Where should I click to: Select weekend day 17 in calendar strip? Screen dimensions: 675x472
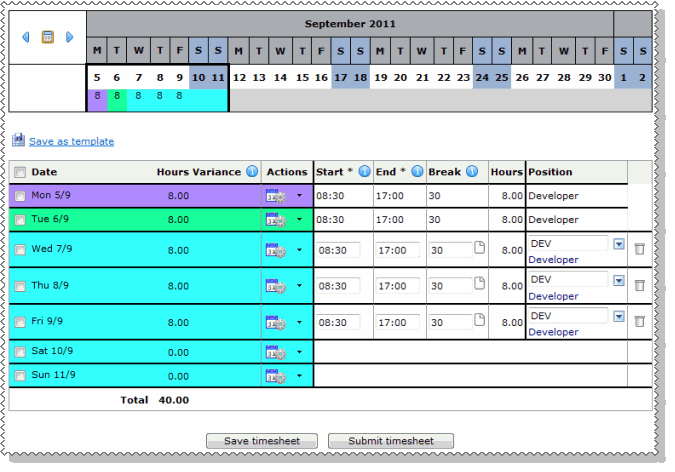(341, 78)
